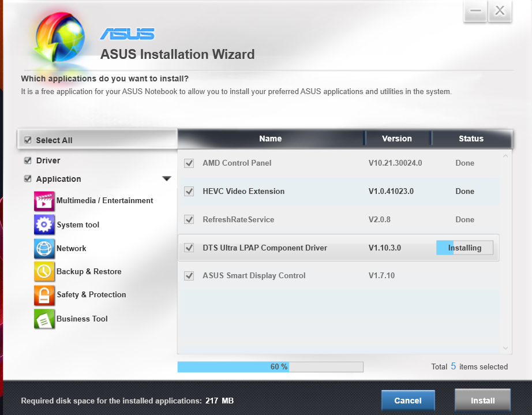Select the Network category label
Image resolution: width=532 pixels, height=415 pixels.
pos(71,248)
